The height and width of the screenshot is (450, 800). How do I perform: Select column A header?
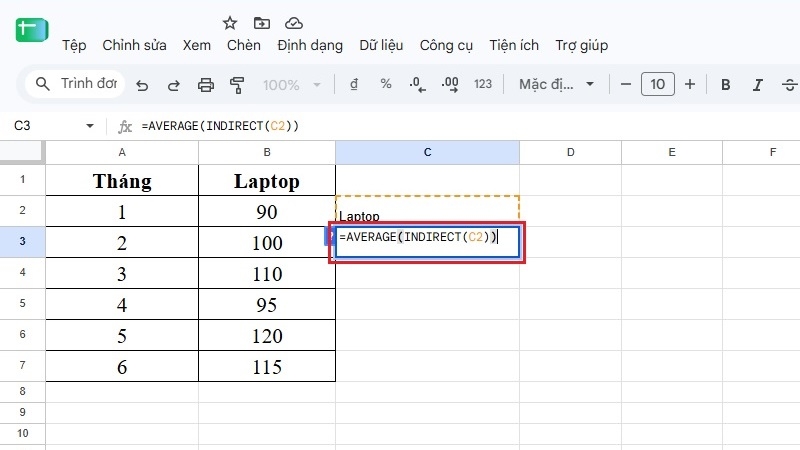(122, 152)
